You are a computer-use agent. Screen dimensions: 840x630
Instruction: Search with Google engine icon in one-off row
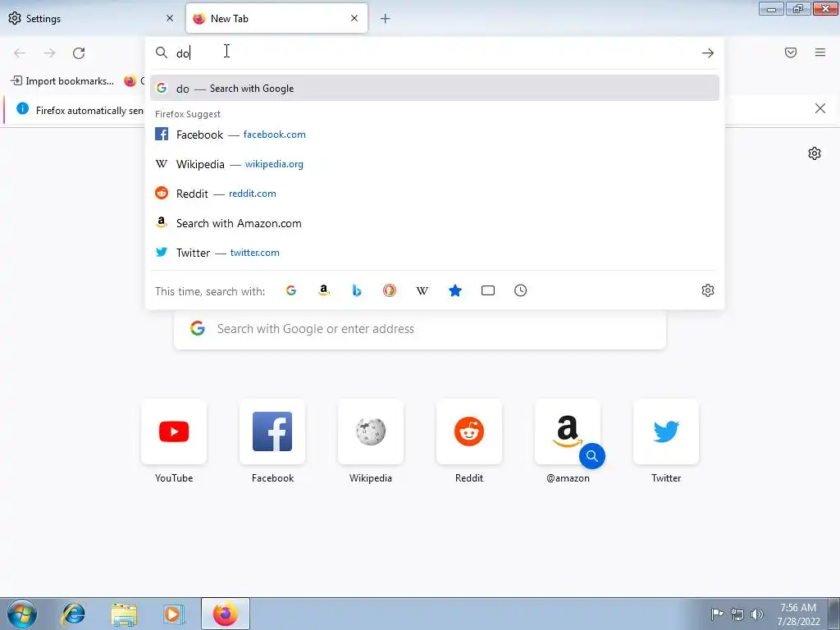click(291, 290)
